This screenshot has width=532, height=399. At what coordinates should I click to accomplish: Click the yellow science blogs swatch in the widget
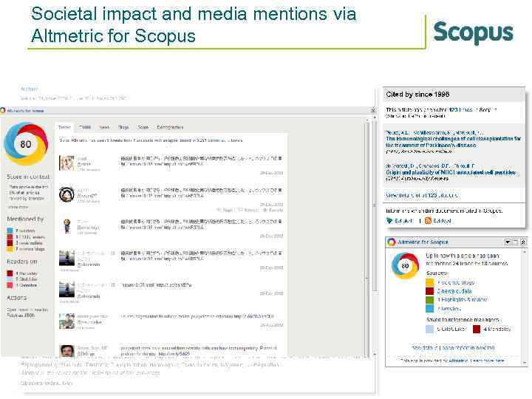429,282
